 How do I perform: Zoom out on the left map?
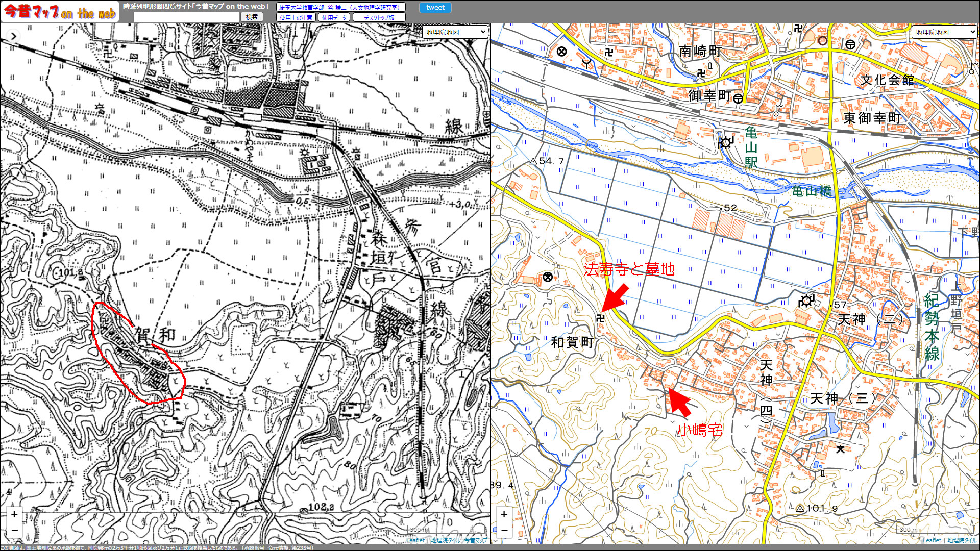point(14,530)
